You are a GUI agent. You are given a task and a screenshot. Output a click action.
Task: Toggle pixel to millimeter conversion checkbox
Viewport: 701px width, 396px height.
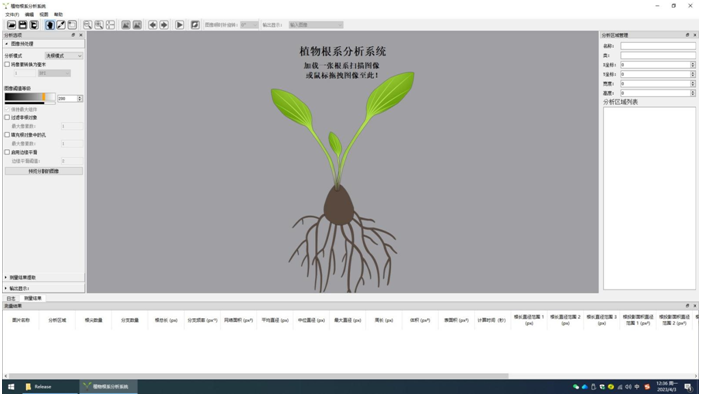coord(7,64)
